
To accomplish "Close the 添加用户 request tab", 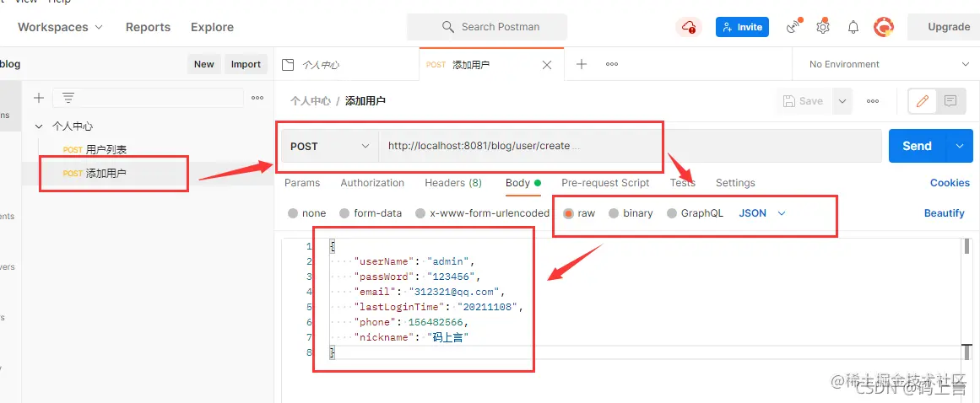I will click(x=547, y=65).
